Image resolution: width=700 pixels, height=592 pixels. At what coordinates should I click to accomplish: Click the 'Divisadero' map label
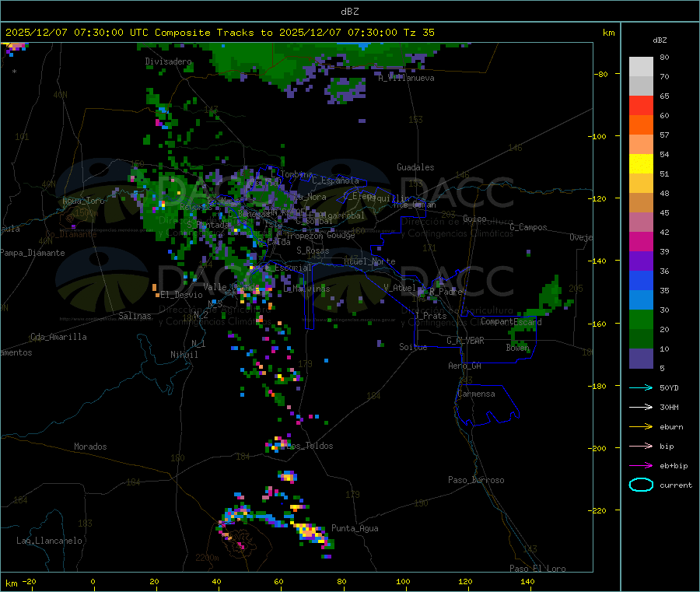pos(168,61)
